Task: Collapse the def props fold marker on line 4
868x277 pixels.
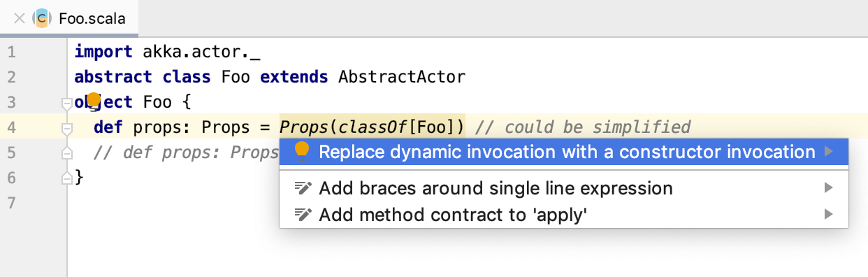Action: 66,129
